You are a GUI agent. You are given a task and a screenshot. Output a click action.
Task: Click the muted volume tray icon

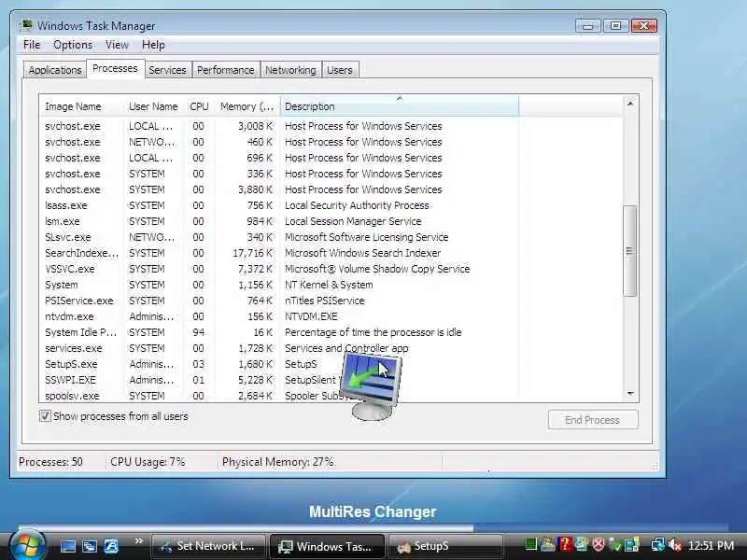pyautogui.click(x=674, y=545)
